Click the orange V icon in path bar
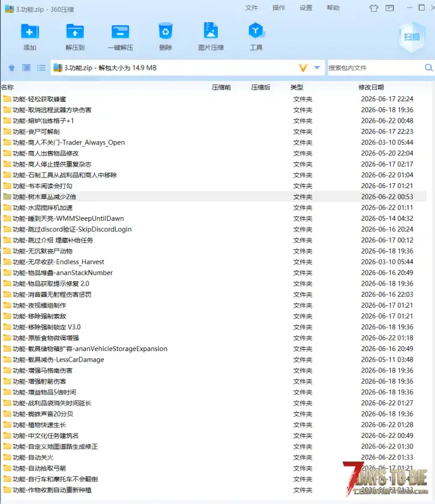The width and height of the screenshot is (435, 504). click(303, 67)
